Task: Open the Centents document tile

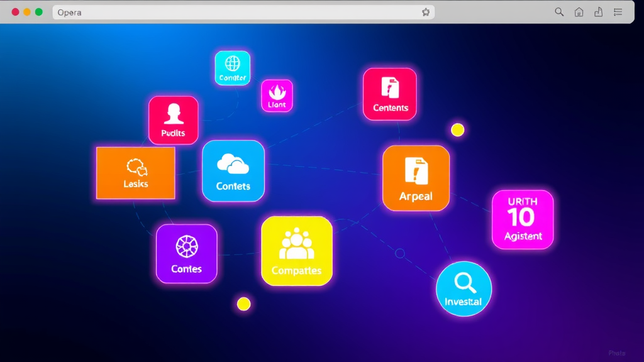Action: (x=390, y=94)
